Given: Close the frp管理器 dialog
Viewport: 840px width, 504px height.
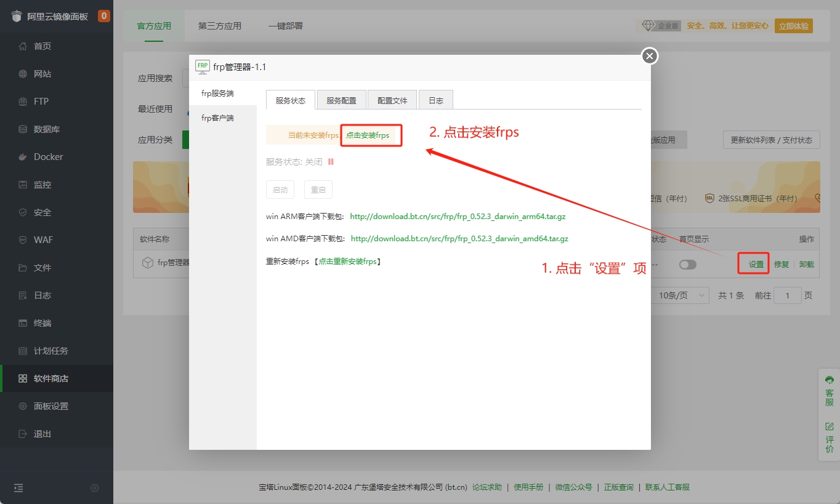Looking at the screenshot, I should pos(650,56).
